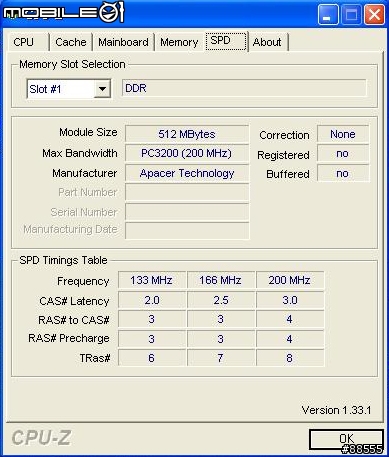The image size is (389, 457).
Task: Expand the Slot #1 dropdown arrow
Action: click(102, 89)
